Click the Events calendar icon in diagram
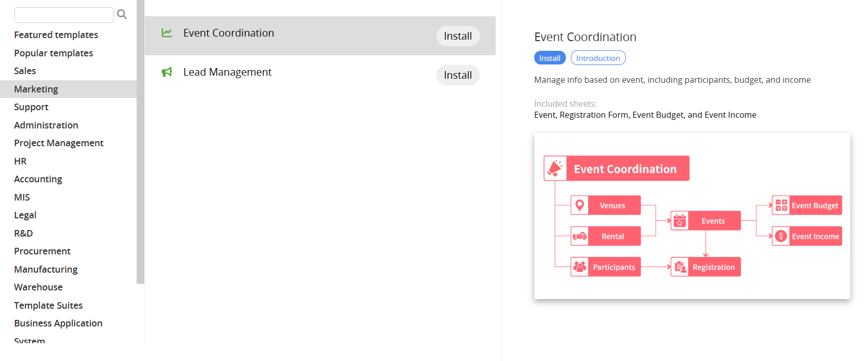Screen dimensions: 868x361 [x=680, y=221]
